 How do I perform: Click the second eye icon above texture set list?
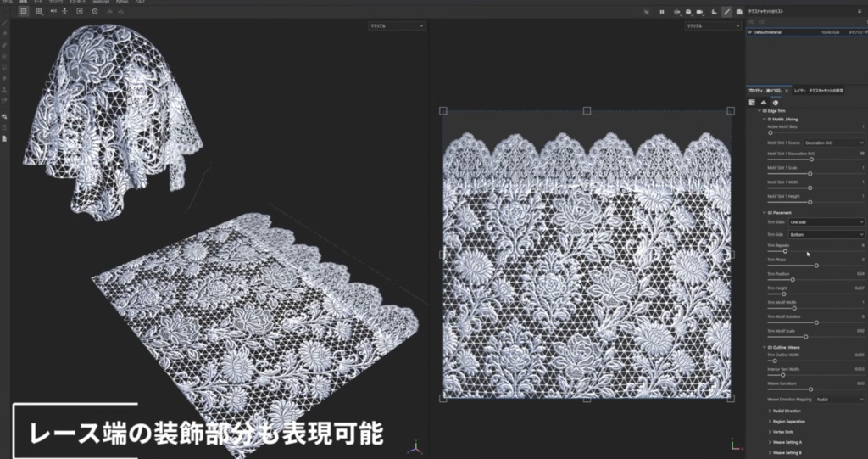coord(762,21)
